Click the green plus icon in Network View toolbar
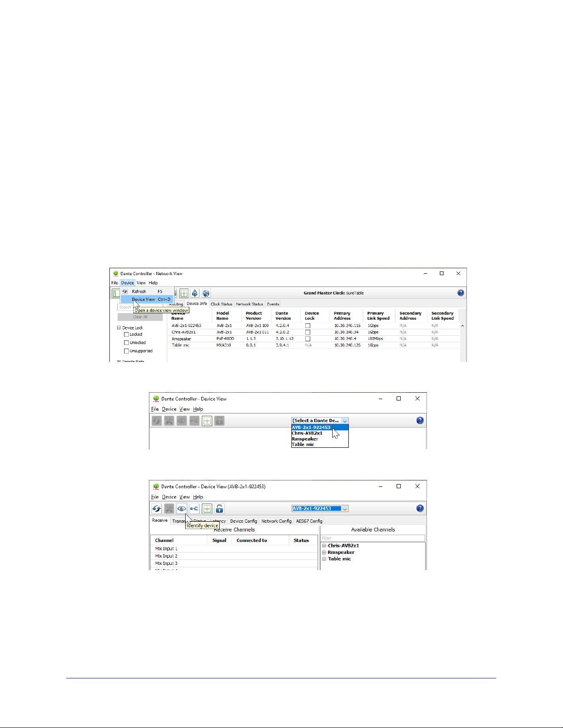Screen dimensions: 563x728 click(x=184, y=293)
